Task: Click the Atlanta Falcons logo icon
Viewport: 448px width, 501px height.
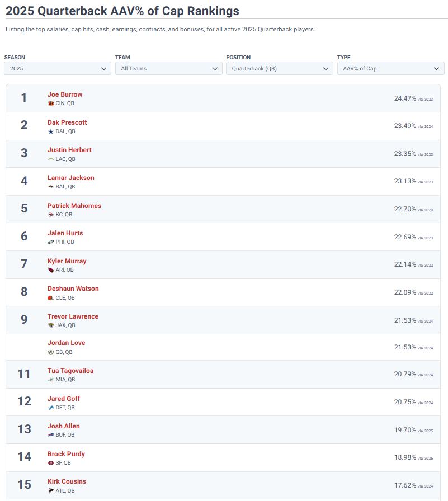Action: (51, 490)
